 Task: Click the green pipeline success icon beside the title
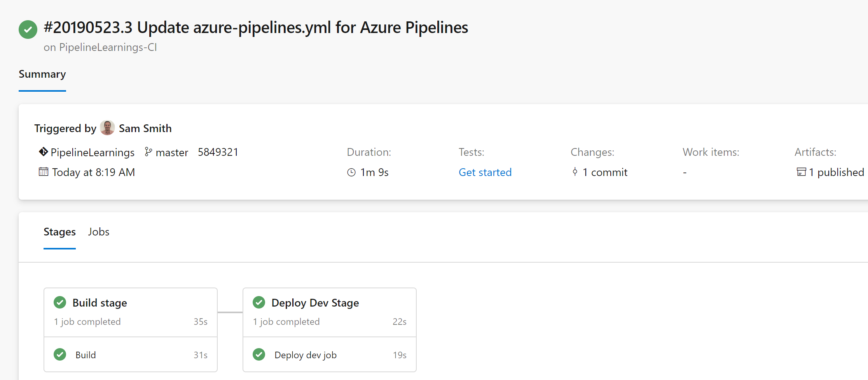point(28,30)
